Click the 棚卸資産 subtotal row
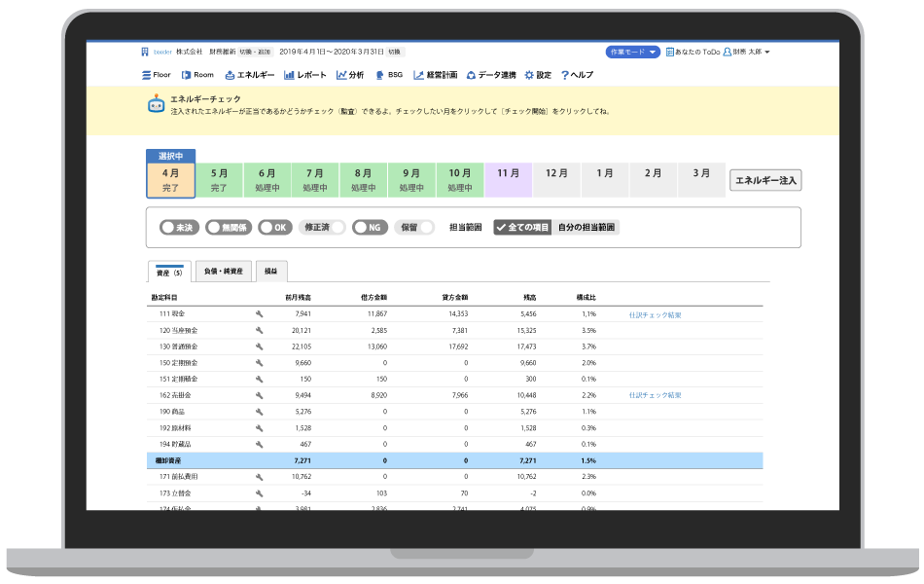924x584 pixels. coord(454,460)
